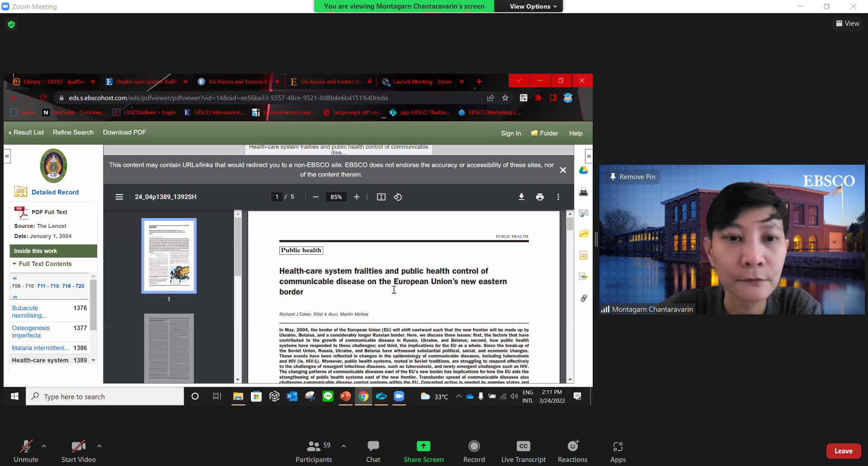
Task: Remove Pin from Montagarn's video
Action: [x=632, y=177]
